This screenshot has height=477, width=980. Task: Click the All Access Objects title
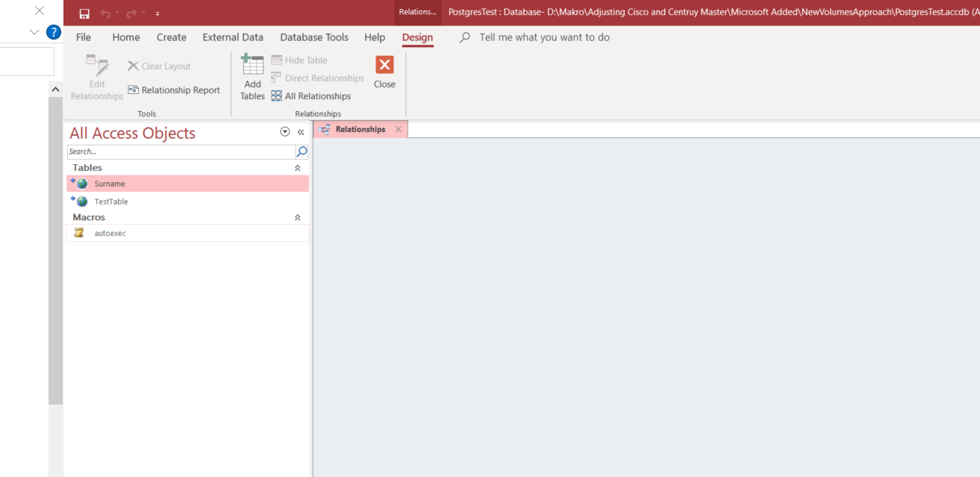pyautogui.click(x=132, y=133)
